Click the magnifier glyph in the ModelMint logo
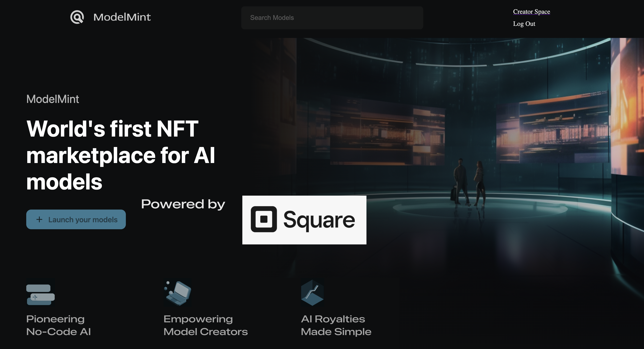Screen dimensions: 644x349 pos(77,17)
